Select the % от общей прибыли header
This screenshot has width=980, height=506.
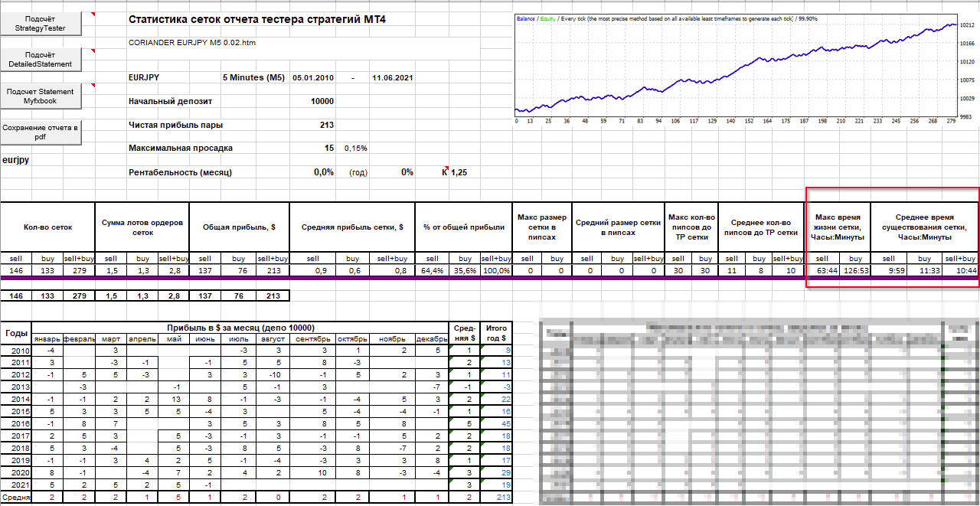coord(463,227)
